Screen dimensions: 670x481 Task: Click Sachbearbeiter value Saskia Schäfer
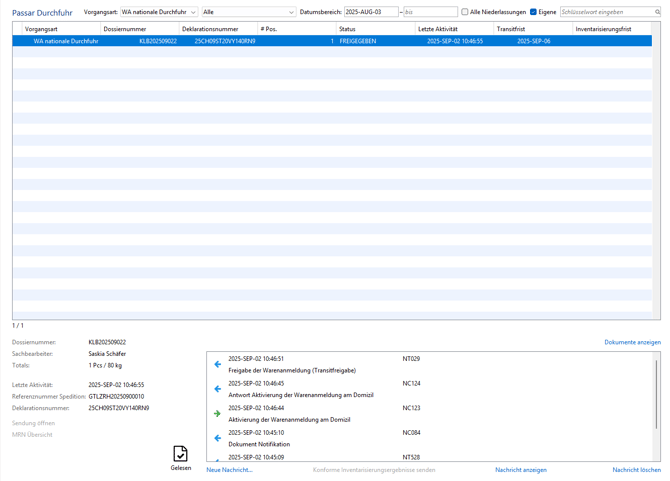point(107,354)
